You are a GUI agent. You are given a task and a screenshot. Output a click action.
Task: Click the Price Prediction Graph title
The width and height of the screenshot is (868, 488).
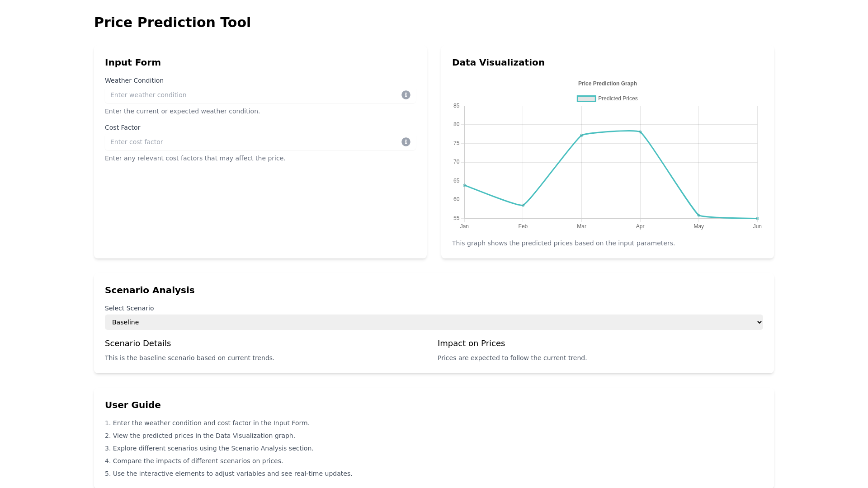pos(607,84)
